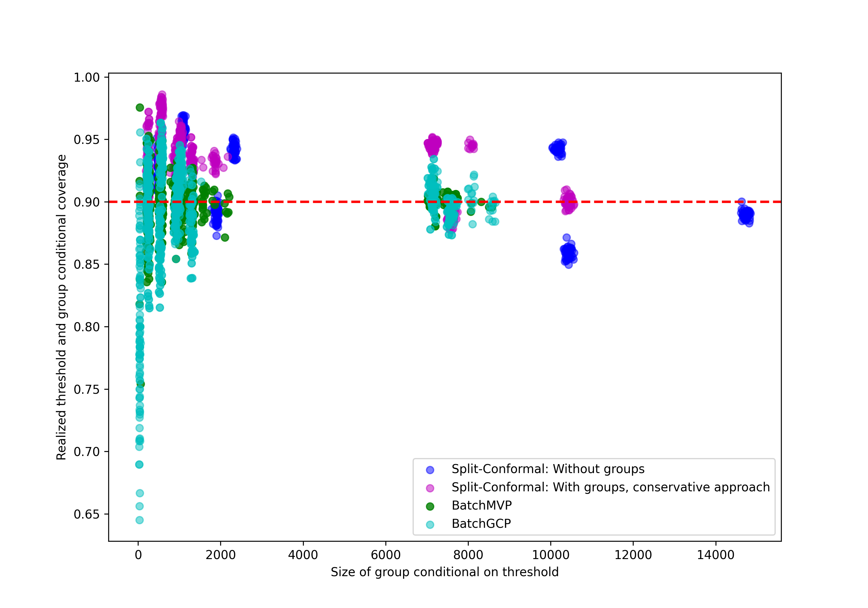The height and width of the screenshot is (608, 868).
Task: Click the lowest cyan BatchGCP point near 0.645
Action: [139, 520]
